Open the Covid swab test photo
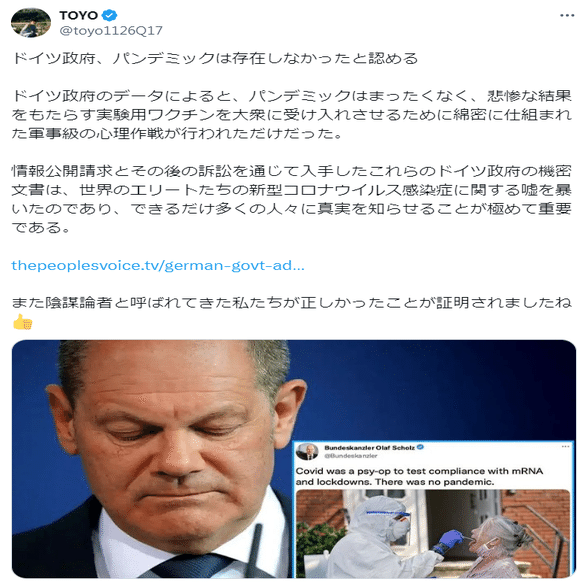588x588 pixels. [x=433, y=533]
